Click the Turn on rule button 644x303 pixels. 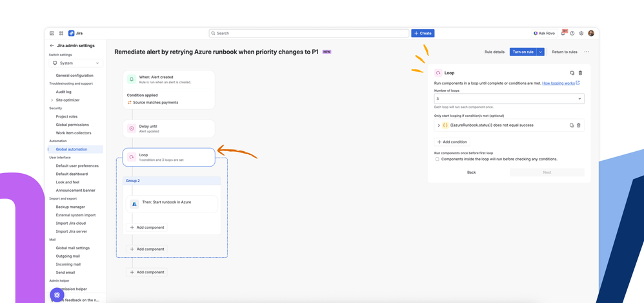point(523,52)
